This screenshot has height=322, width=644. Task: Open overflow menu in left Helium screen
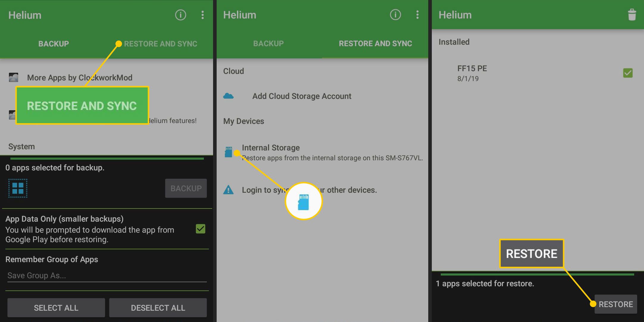click(203, 15)
